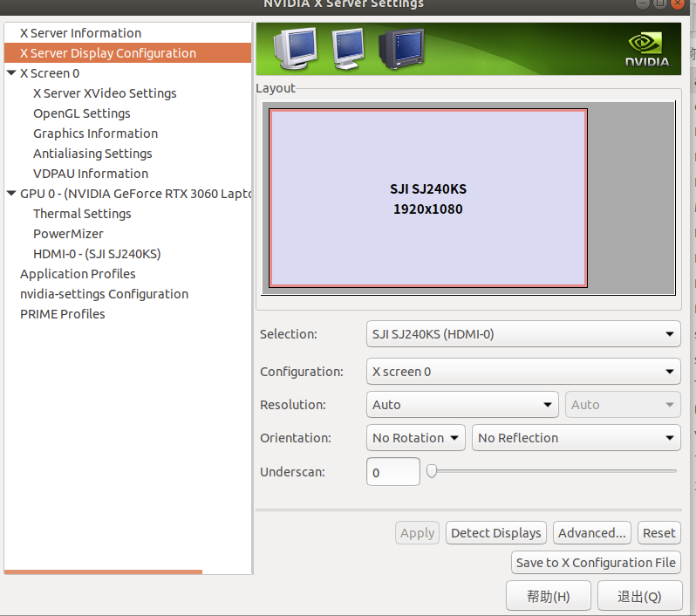Click Detect Displays button
The width and height of the screenshot is (696, 616).
point(495,532)
